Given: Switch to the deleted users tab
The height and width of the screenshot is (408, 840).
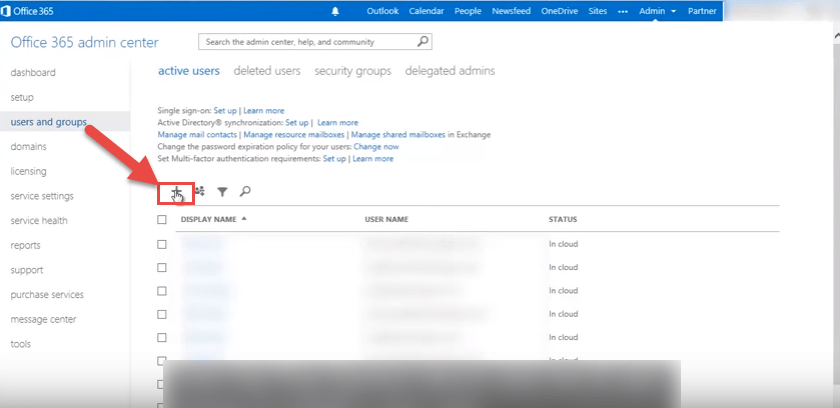Looking at the screenshot, I should pos(267,71).
